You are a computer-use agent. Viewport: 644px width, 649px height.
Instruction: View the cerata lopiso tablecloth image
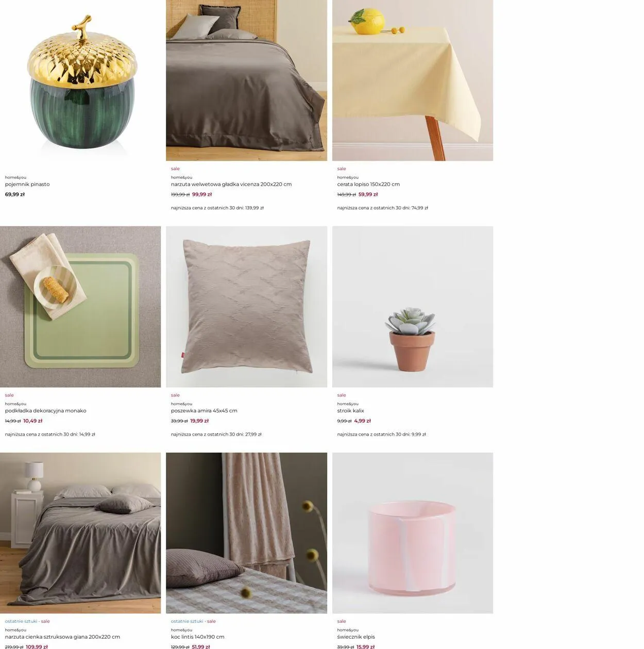click(413, 80)
